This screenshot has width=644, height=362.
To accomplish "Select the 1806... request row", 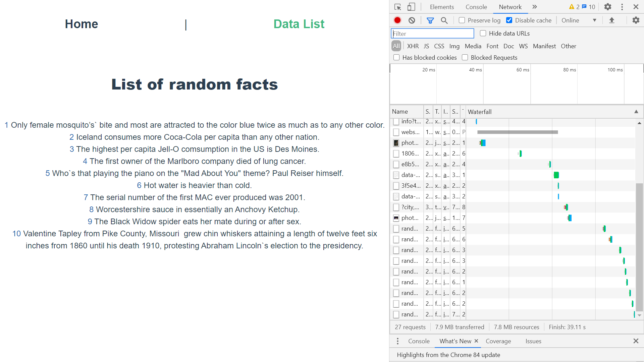I will (x=513, y=154).
